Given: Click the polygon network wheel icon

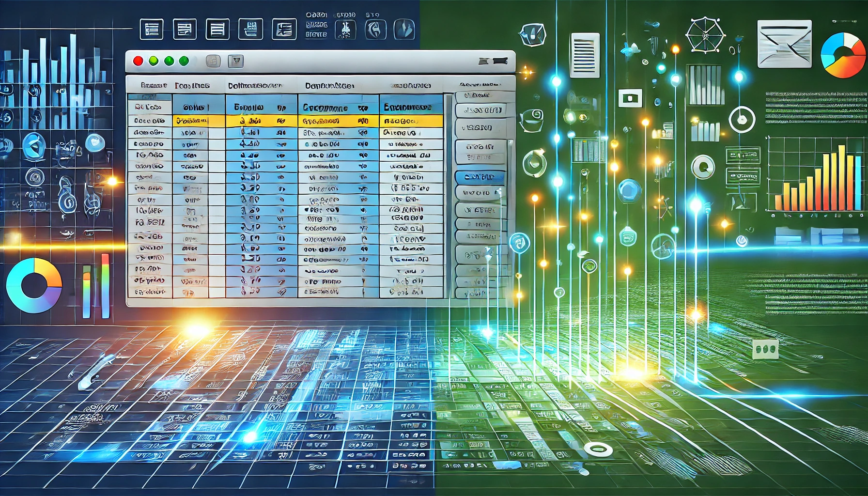Looking at the screenshot, I should [705, 35].
